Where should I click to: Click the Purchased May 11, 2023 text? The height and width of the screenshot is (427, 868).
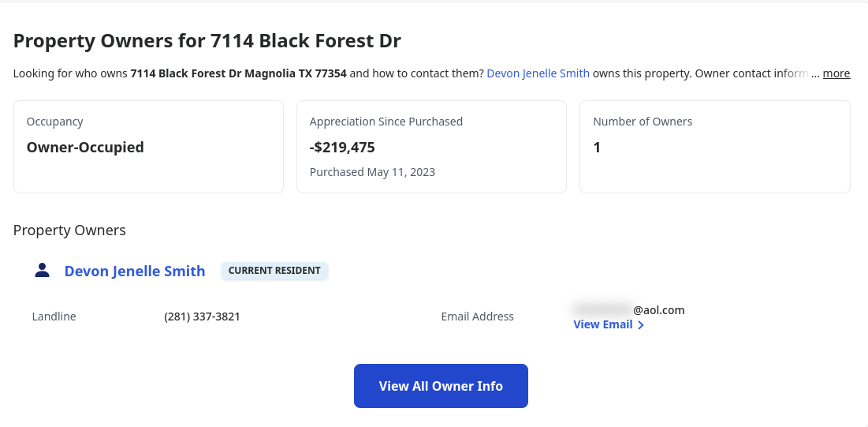[372, 172]
